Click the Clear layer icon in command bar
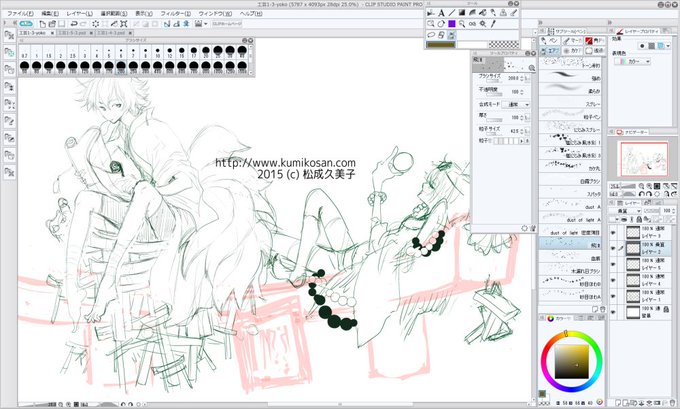680x409 pixels. coord(96,24)
